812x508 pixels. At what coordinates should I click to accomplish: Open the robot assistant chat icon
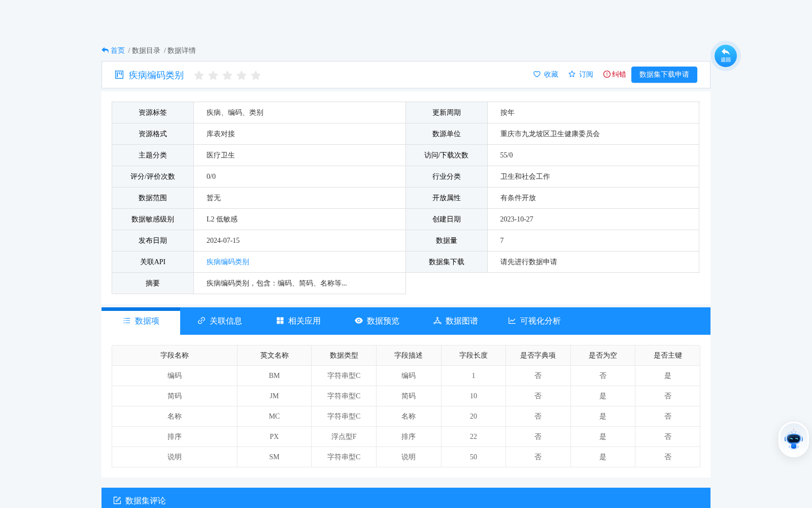tap(794, 439)
